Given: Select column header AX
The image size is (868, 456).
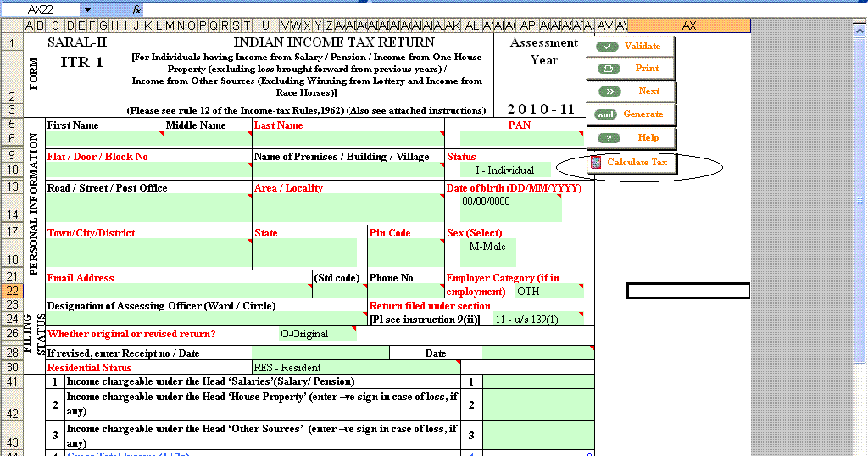Looking at the screenshot, I should coord(688,25).
